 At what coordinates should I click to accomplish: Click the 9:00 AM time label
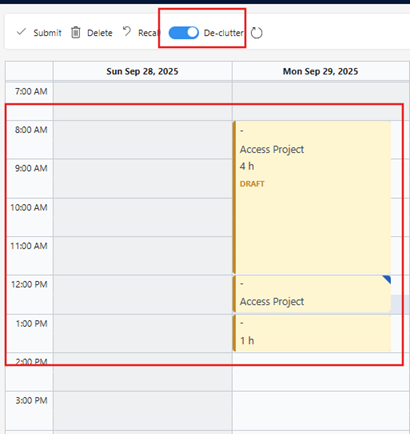(x=31, y=168)
